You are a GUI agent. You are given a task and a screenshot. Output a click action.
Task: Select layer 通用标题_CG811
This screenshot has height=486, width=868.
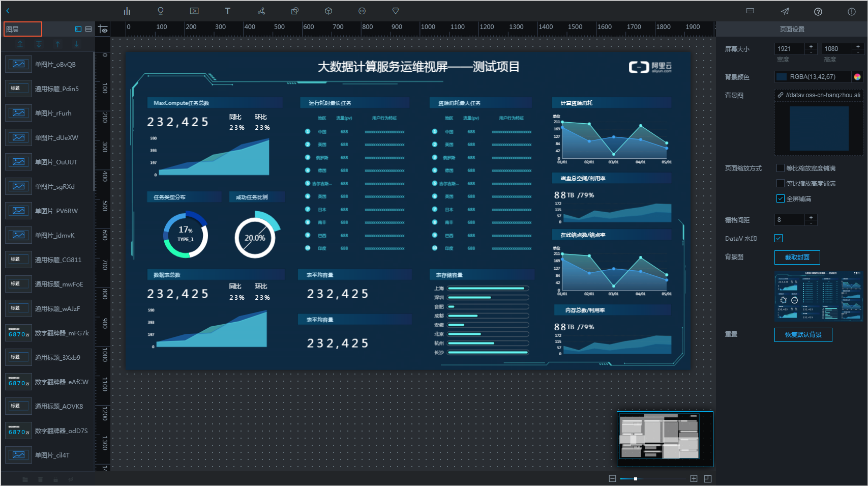point(48,260)
